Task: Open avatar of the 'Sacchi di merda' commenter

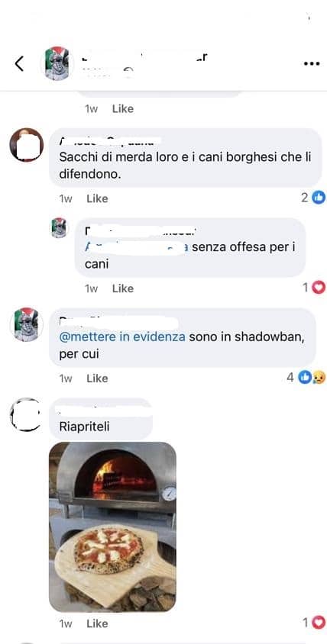Action: click(x=26, y=145)
